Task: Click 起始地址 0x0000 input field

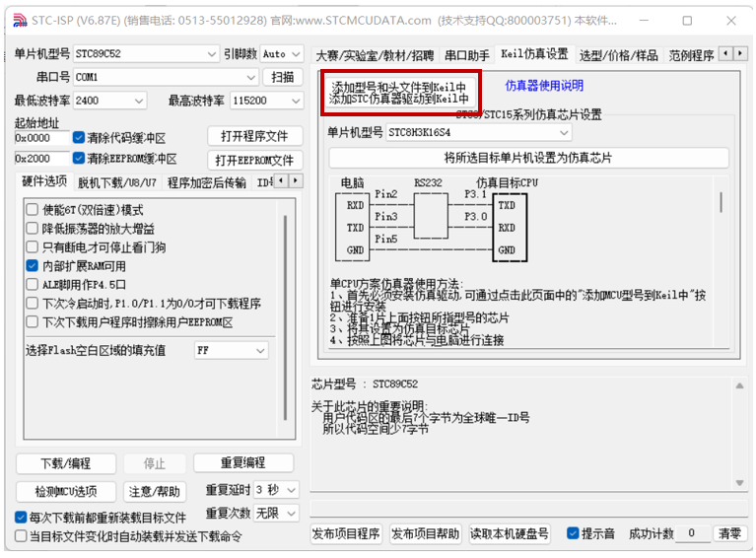Action: coord(42,138)
